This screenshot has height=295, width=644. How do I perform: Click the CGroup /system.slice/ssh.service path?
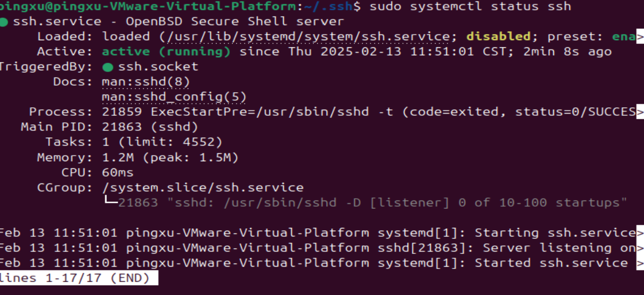pyautogui.click(x=203, y=188)
